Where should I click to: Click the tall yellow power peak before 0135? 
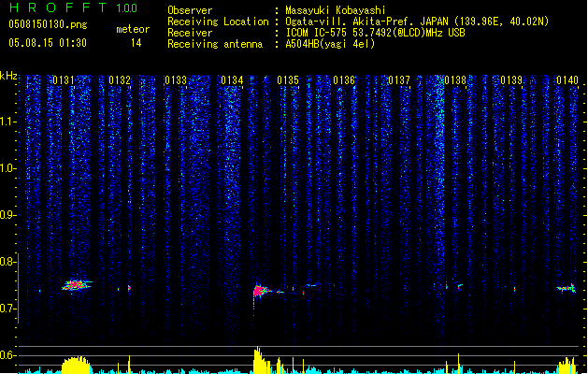pyautogui.click(x=258, y=360)
